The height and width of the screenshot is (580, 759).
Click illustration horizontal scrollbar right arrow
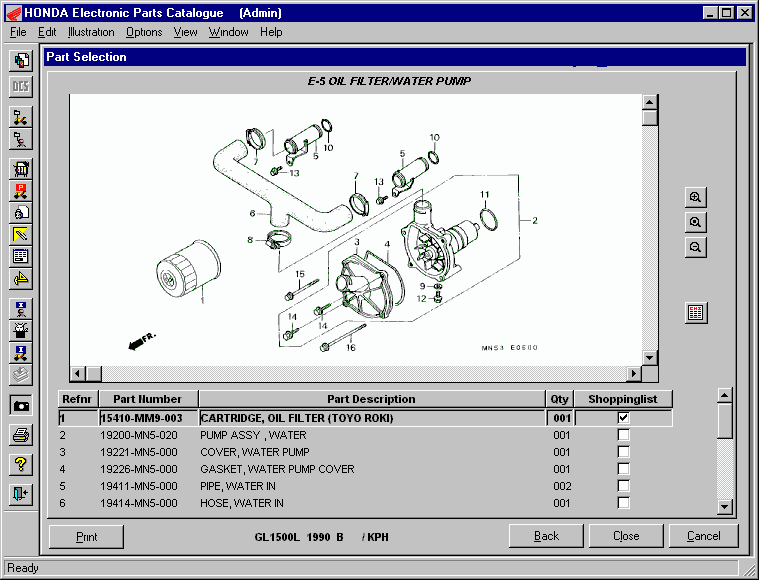(634, 373)
